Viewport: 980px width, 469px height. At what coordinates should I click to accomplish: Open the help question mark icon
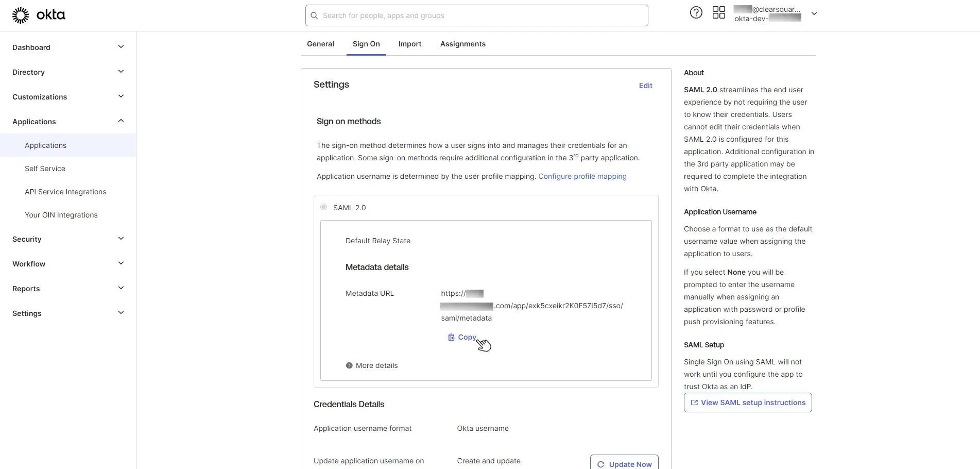[696, 13]
